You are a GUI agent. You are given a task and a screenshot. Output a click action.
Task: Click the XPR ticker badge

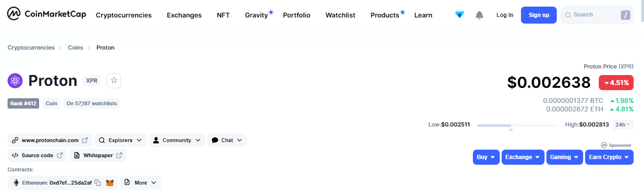[x=91, y=81]
